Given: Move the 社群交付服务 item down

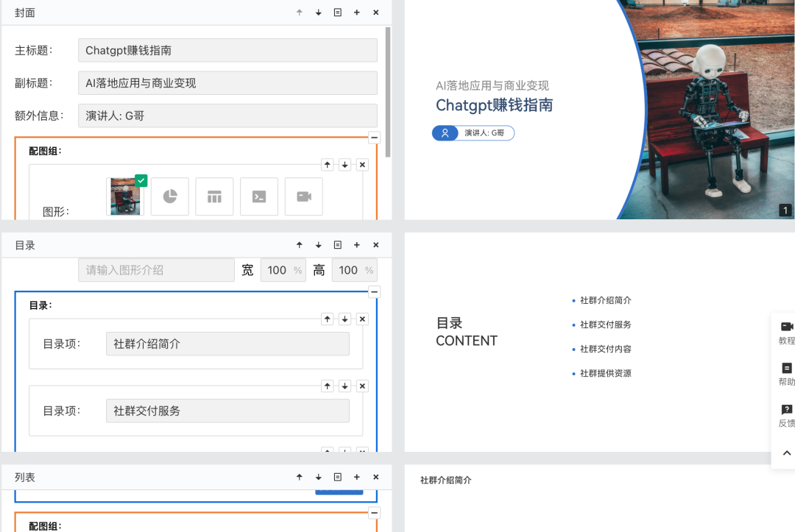Looking at the screenshot, I should click(344, 386).
